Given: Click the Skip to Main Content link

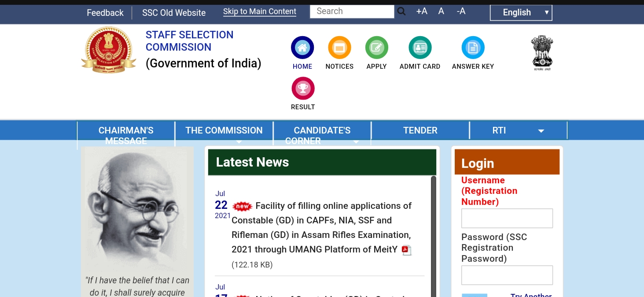Looking at the screenshot, I should coord(259,11).
